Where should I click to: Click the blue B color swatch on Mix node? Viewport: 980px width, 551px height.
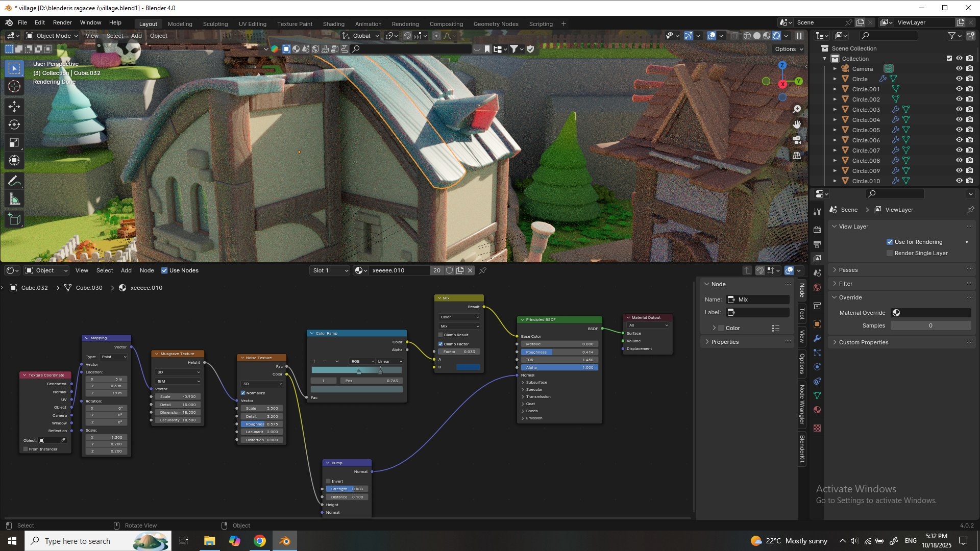pos(468,367)
